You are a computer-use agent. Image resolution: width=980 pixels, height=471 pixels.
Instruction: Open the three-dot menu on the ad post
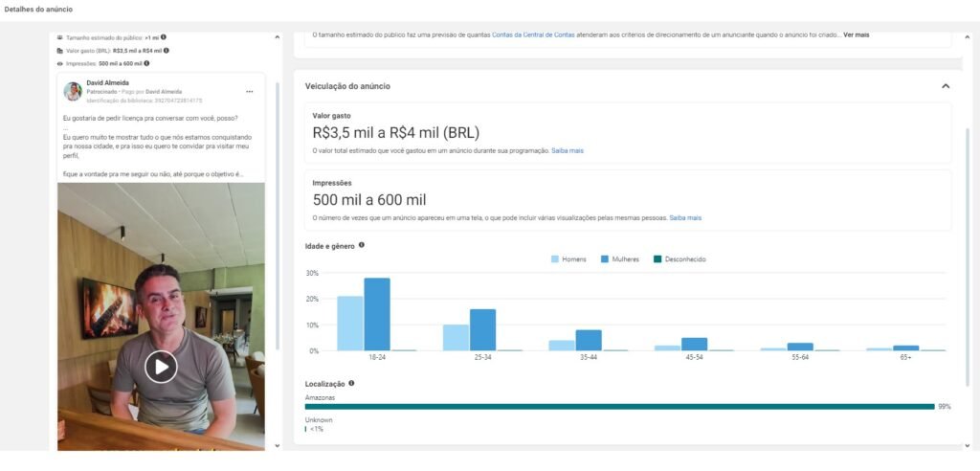[x=250, y=92]
